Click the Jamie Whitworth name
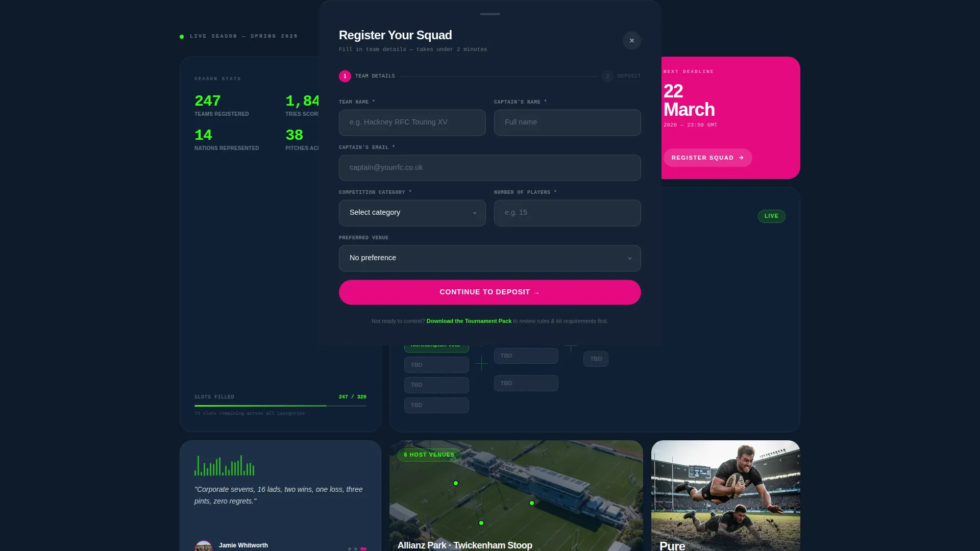 243,545
